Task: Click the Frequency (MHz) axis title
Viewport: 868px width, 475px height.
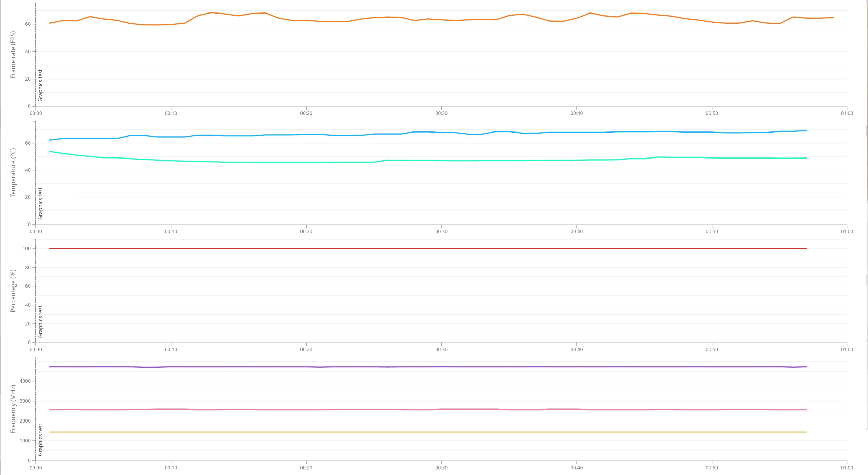Action: coord(13,409)
